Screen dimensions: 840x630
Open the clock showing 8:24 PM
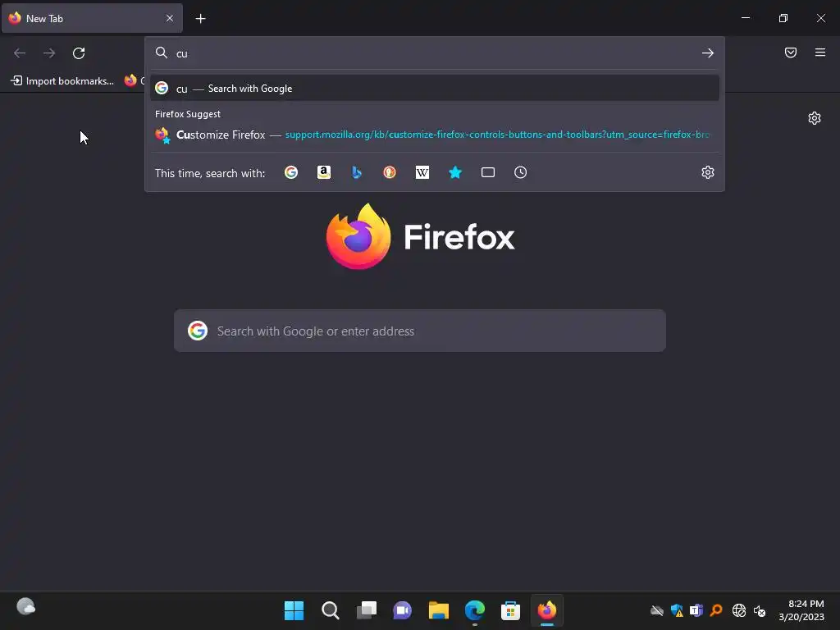(801, 610)
